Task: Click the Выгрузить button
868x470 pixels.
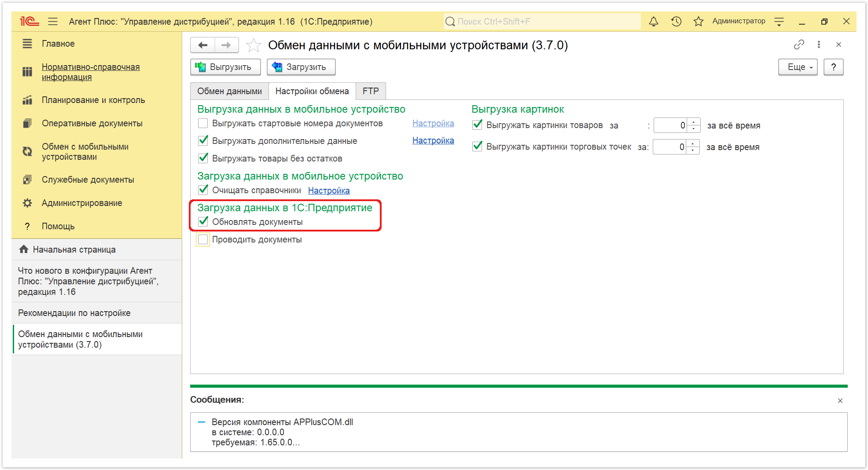Action: click(225, 67)
